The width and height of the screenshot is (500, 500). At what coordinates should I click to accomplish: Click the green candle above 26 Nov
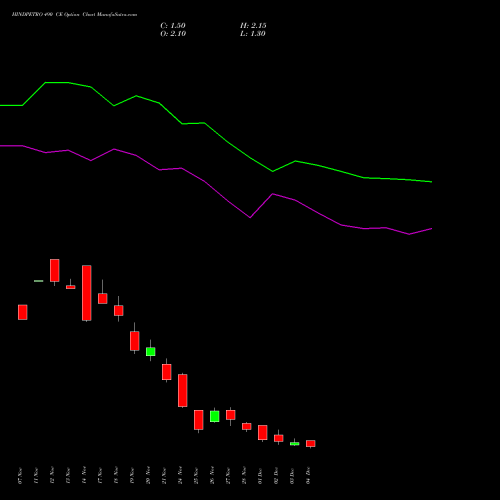pyautogui.click(x=215, y=416)
